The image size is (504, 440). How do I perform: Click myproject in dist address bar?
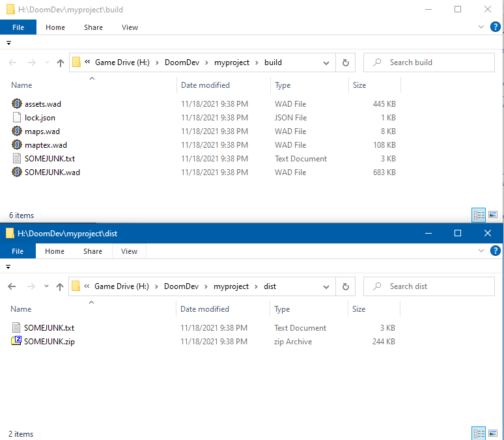pyautogui.click(x=231, y=286)
